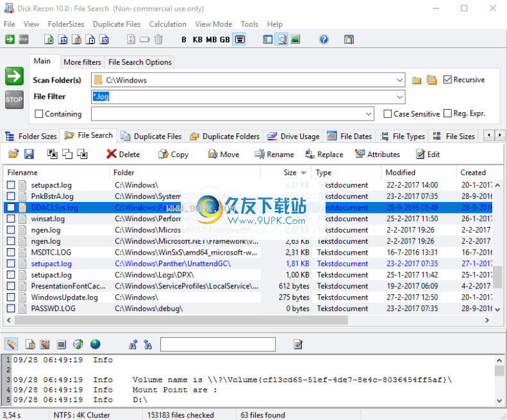Click the picture preview icon in toolbar

point(295,40)
